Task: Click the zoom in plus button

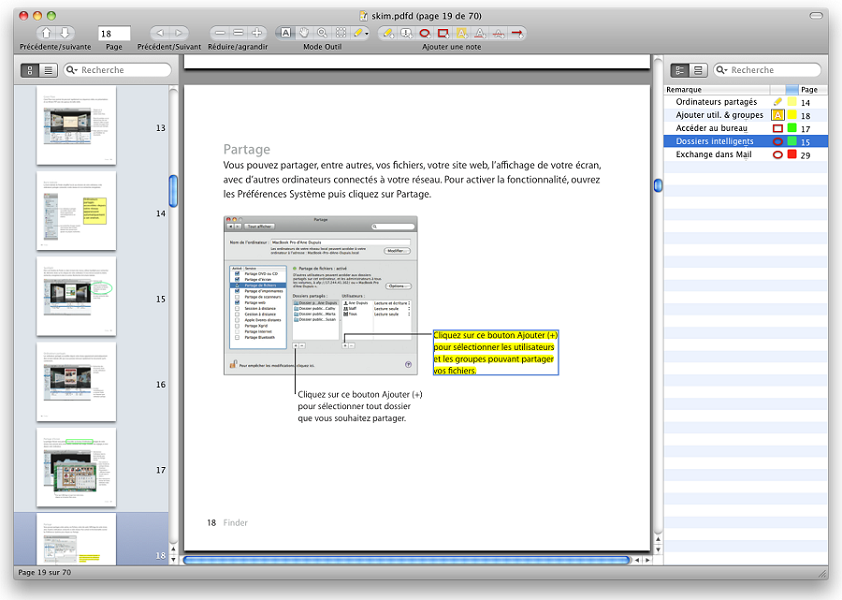Action: tap(257, 33)
